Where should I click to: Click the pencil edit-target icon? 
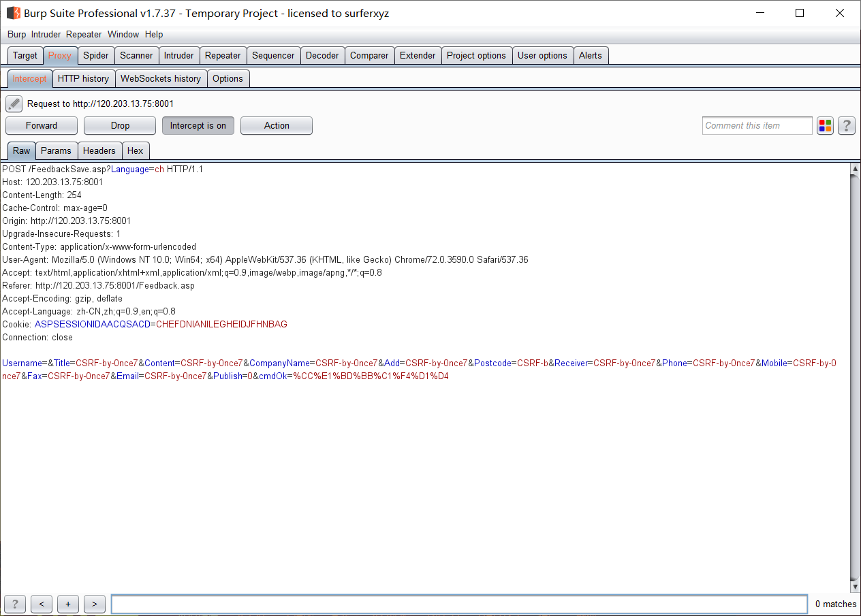pyautogui.click(x=14, y=104)
